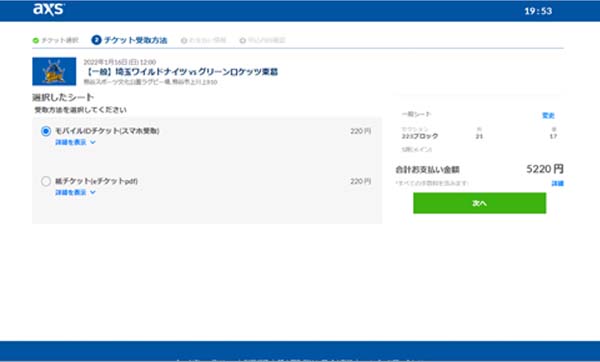The width and height of the screenshot is (600, 362).
Task: Click the 選択したシート heading
Action: 63,97
